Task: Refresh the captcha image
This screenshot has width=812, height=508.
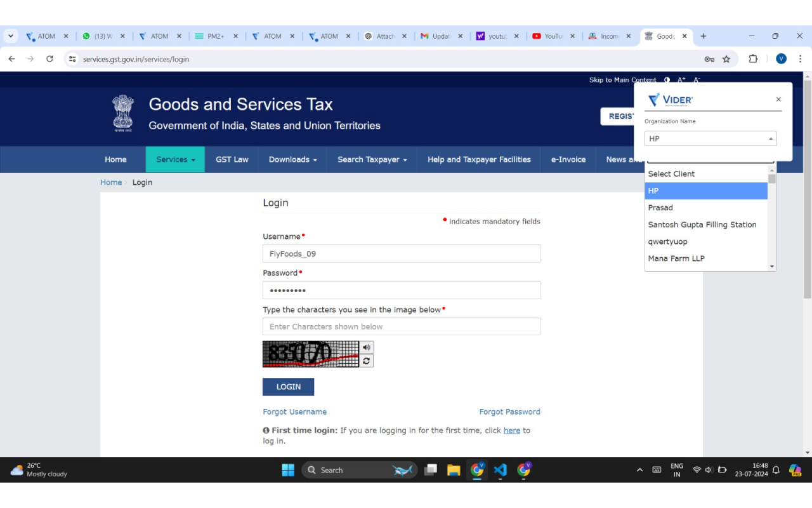Action: click(x=367, y=361)
